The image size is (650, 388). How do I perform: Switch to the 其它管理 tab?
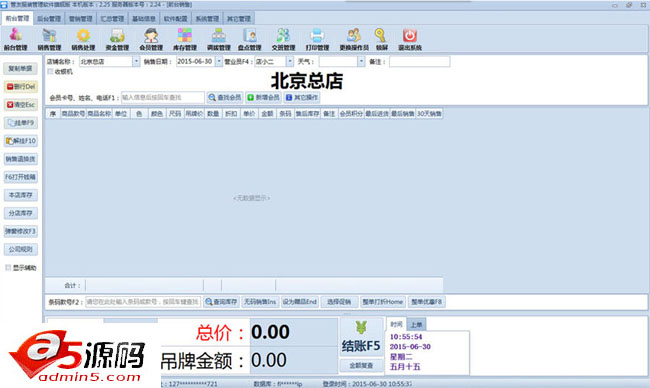tap(239, 19)
